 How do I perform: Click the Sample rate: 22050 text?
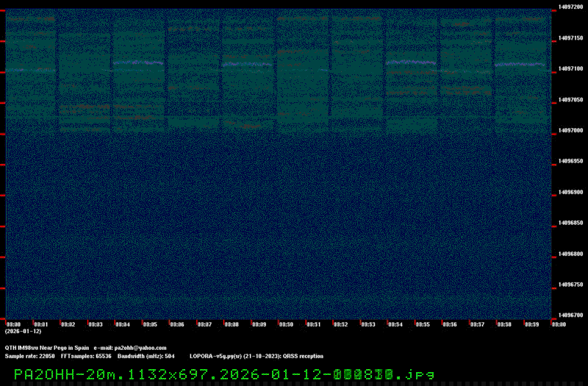point(30,356)
